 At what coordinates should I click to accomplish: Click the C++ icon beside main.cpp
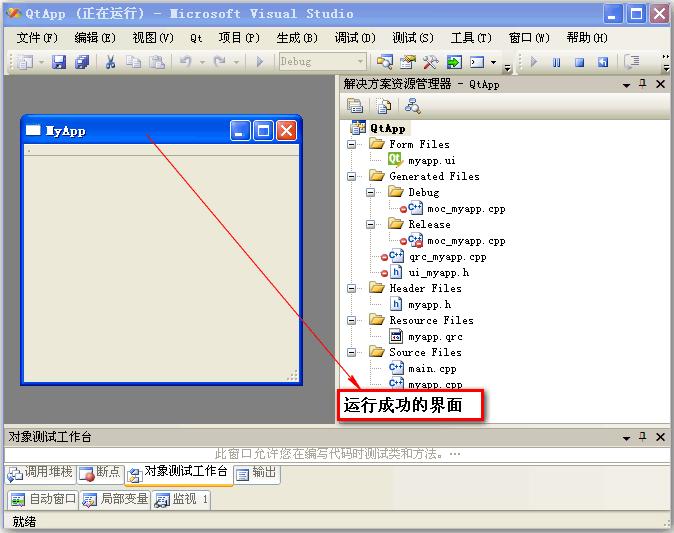(396, 368)
